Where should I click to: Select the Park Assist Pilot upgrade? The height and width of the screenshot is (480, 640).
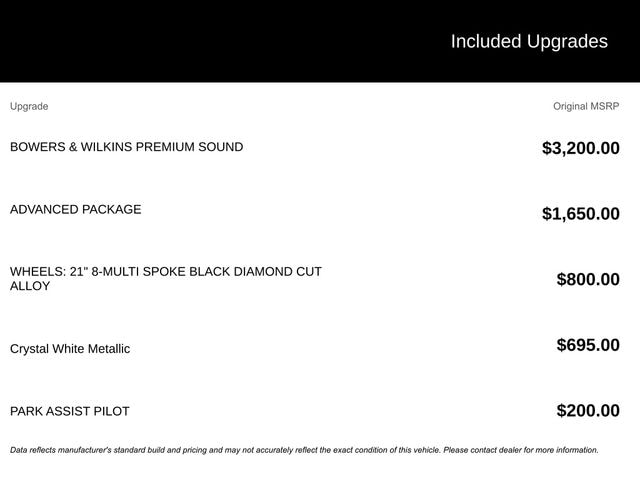click(x=70, y=411)
